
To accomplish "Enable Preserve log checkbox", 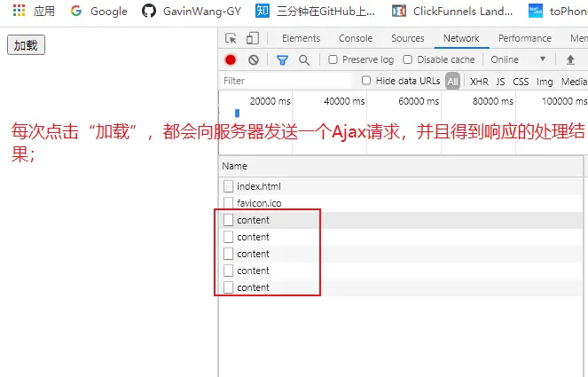I will pos(333,59).
